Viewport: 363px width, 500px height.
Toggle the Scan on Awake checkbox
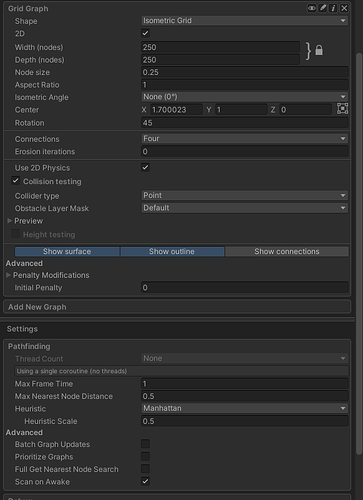pyautogui.click(x=145, y=481)
